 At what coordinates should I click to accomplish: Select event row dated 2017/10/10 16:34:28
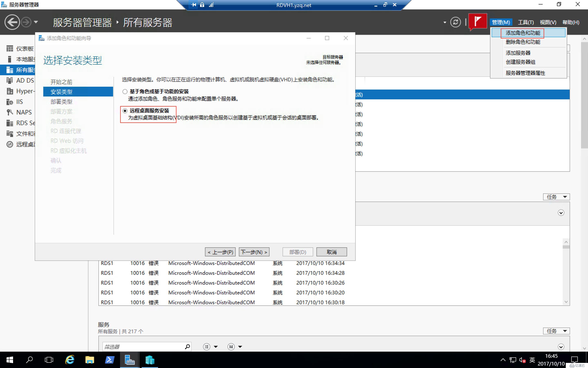(331, 273)
